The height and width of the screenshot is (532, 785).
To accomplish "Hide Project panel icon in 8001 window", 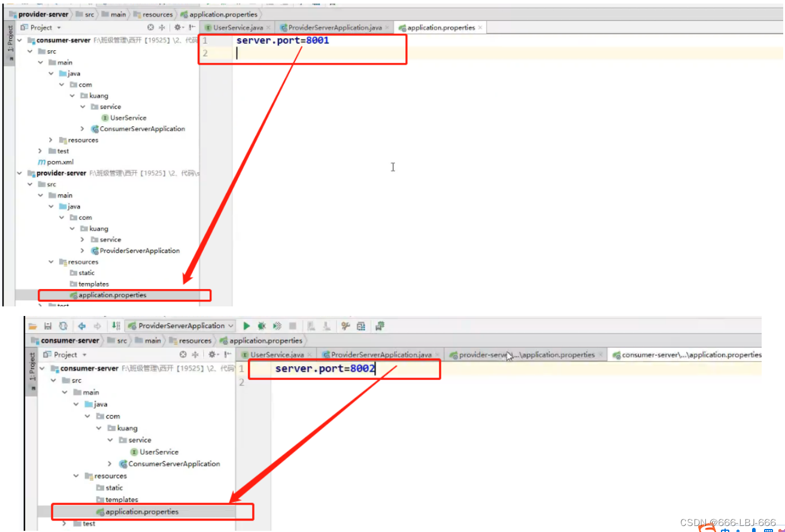I will (192, 28).
